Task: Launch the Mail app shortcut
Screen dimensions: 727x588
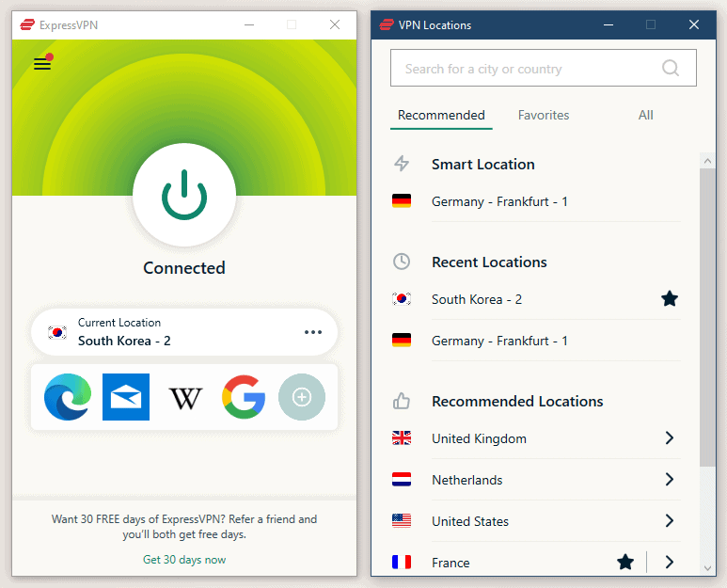Action: 126,397
